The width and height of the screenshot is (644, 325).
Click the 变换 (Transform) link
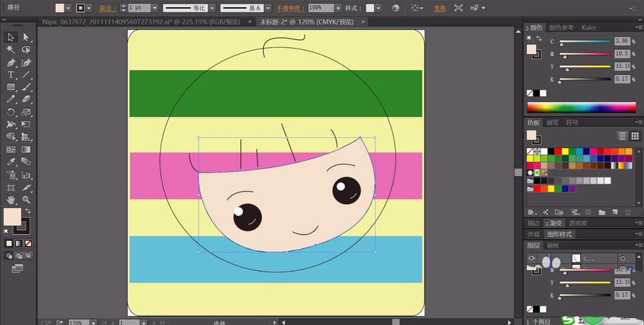439,8
